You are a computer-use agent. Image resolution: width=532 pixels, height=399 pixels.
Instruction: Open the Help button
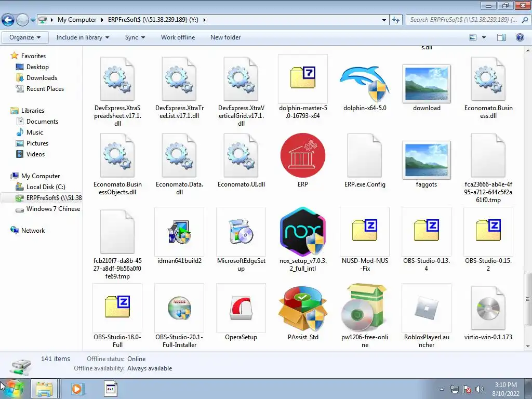tap(520, 37)
